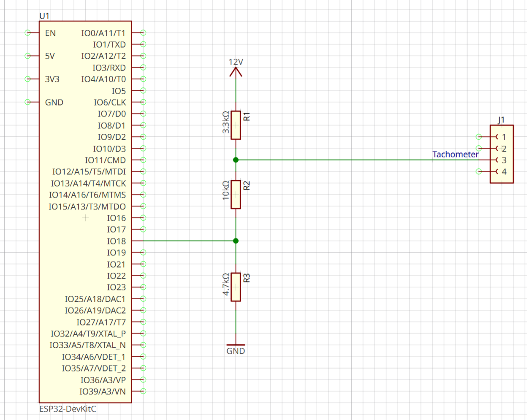
Task: Click the 5V pin endpoint on U1
Action: click(x=28, y=56)
